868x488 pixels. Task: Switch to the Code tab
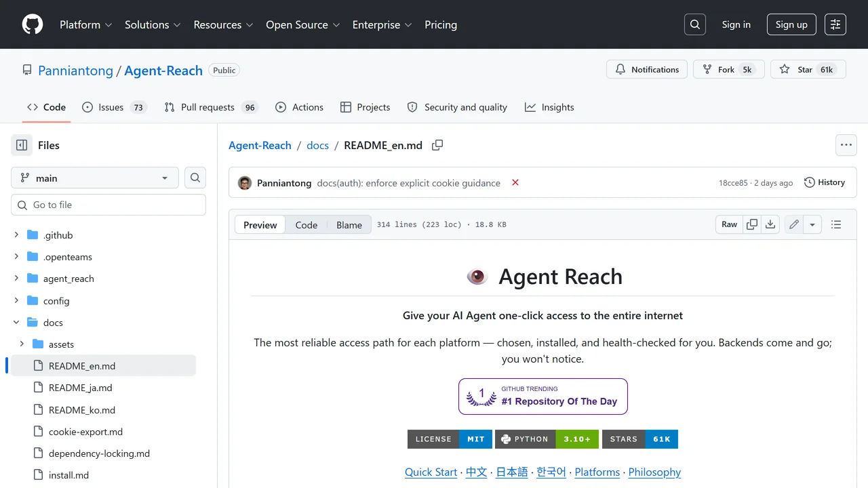46,107
